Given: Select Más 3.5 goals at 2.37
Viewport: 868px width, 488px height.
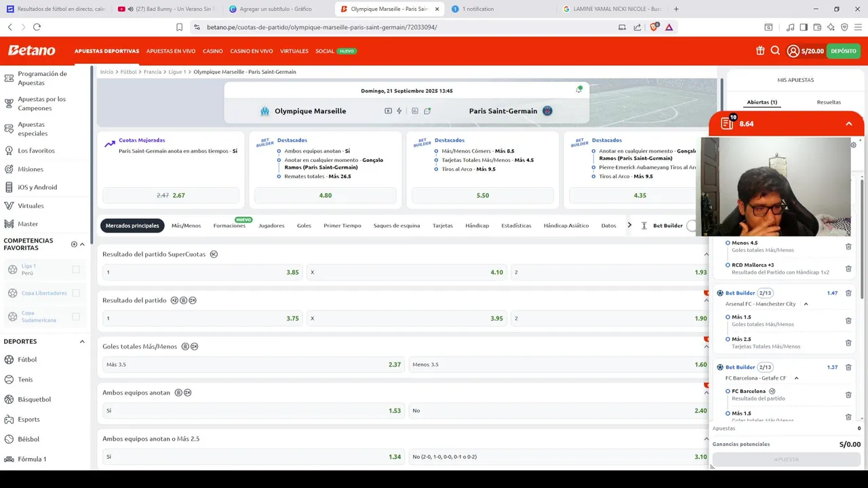Looking at the screenshot, I should click(254, 364).
